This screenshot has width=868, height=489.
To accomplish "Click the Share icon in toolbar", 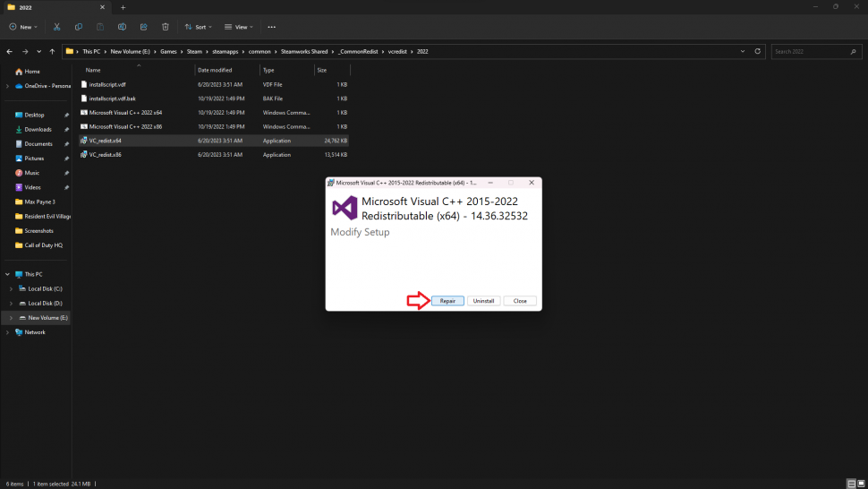I will tap(143, 27).
